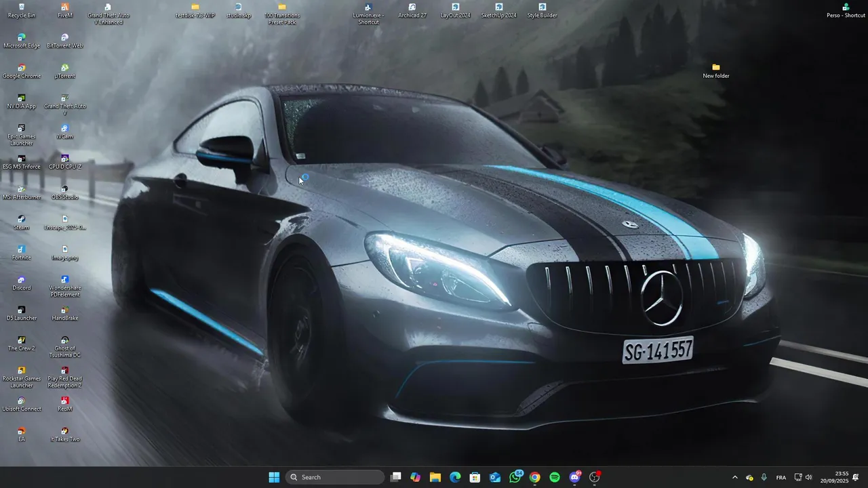Select the SketchUp 2024 desktop icon
The width and height of the screenshot is (868, 488).
pos(498,11)
